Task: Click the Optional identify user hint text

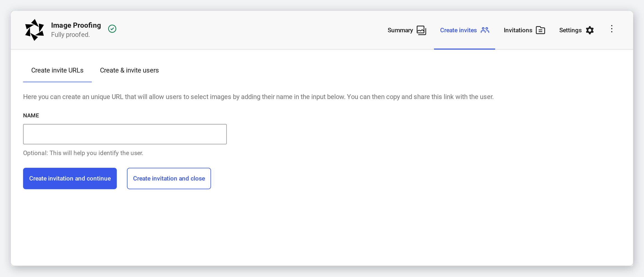Action: (x=83, y=153)
